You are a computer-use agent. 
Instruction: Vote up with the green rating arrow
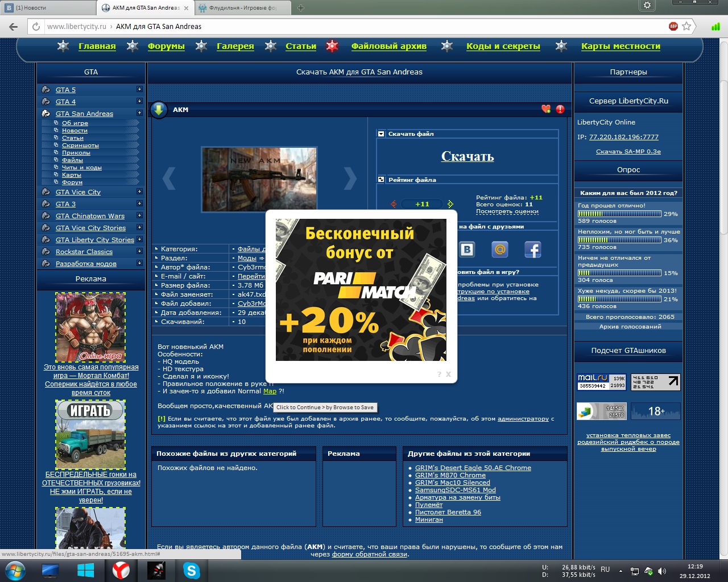(450, 204)
